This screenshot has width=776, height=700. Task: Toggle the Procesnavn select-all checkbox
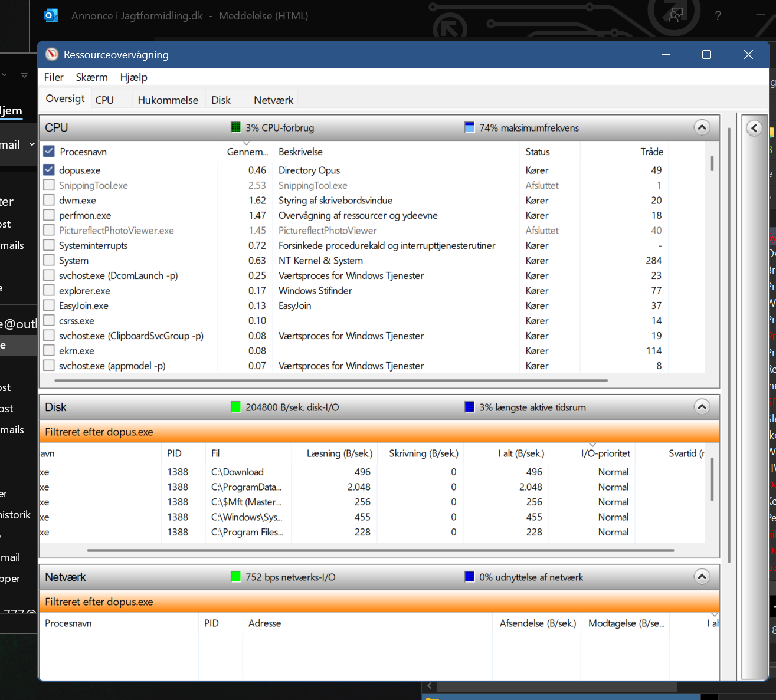pos(49,152)
